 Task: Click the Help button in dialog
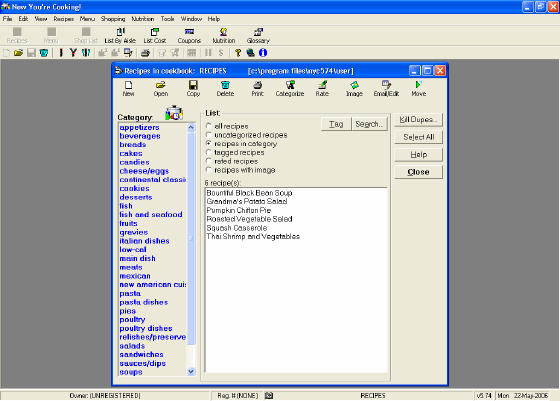click(x=418, y=155)
